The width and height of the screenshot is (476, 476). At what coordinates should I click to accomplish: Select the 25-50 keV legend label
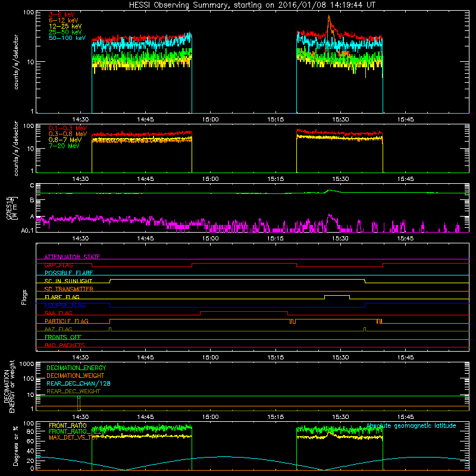click(65, 32)
